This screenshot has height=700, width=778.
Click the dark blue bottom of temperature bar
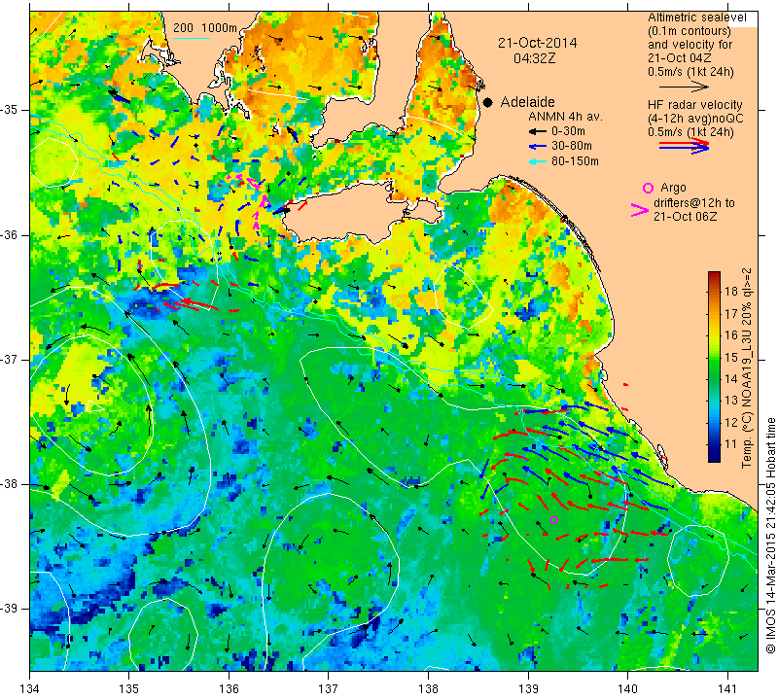click(x=714, y=457)
